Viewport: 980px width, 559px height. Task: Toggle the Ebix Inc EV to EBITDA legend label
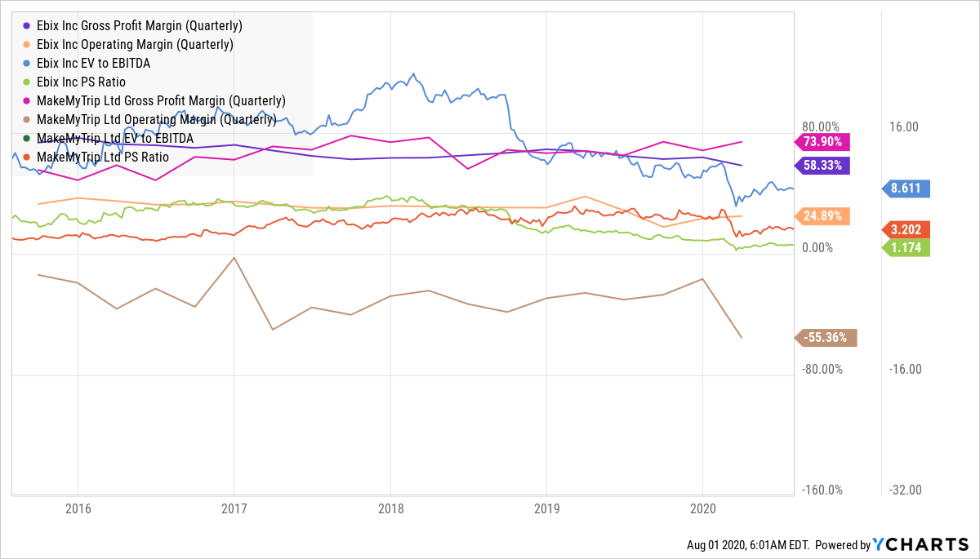point(93,64)
